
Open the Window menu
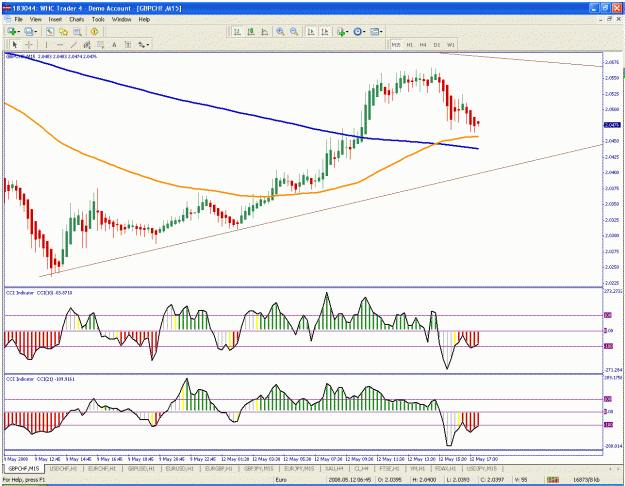tap(122, 19)
